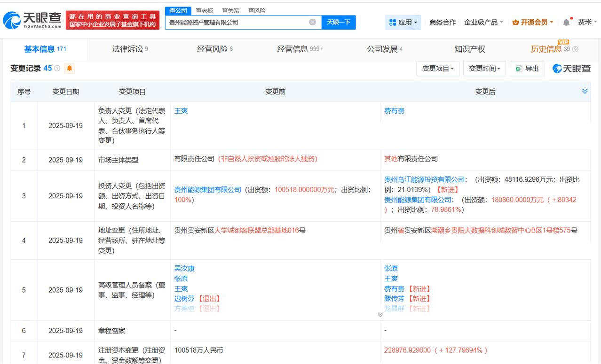Clear the search box with X icon
Screen dimensions: 601x364
point(312,22)
